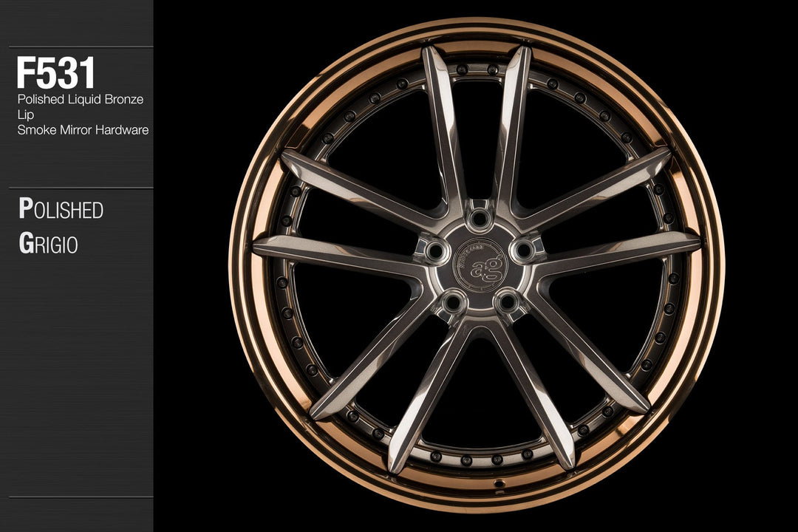The image size is (798, 532).
Task: Click the word 'Polished' in finish name
Action: point(61,210)
